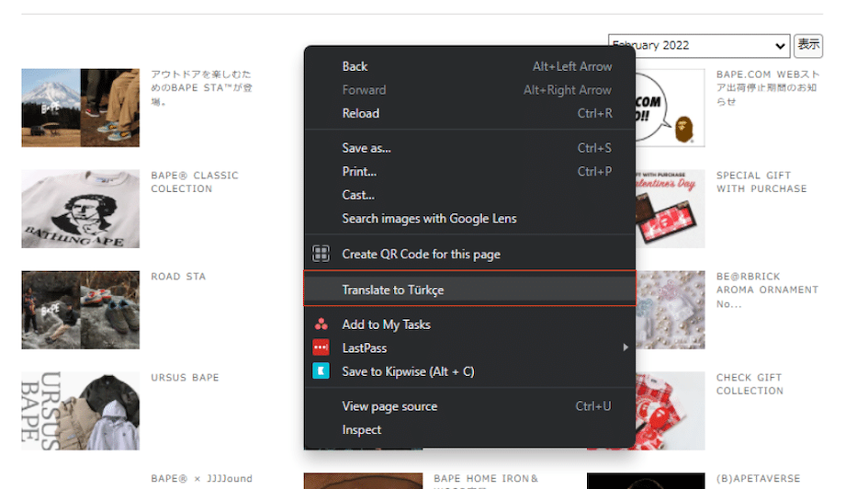Open the Bathing Ape sweatshirt thumbnail
This screenshot has height=489, width=868.
pos(80,209)
